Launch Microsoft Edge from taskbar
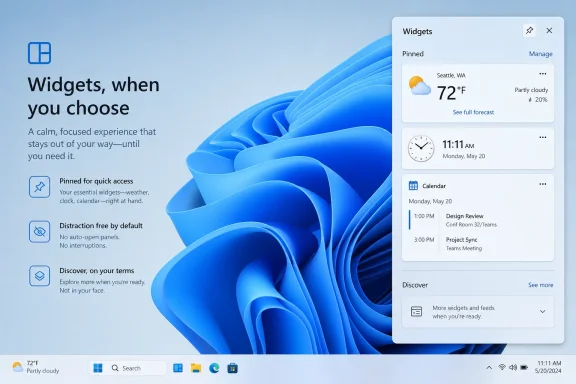This screenshot has width=576, height=384. pos(214,368)
